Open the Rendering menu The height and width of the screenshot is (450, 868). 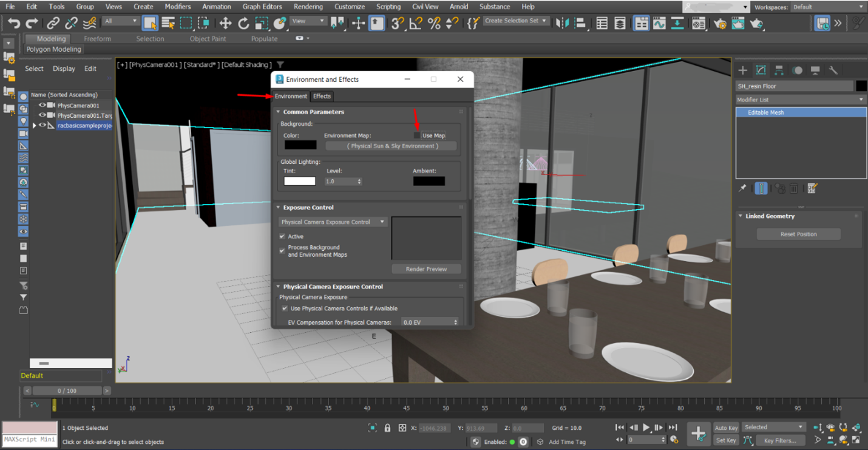tap(308, 7)
